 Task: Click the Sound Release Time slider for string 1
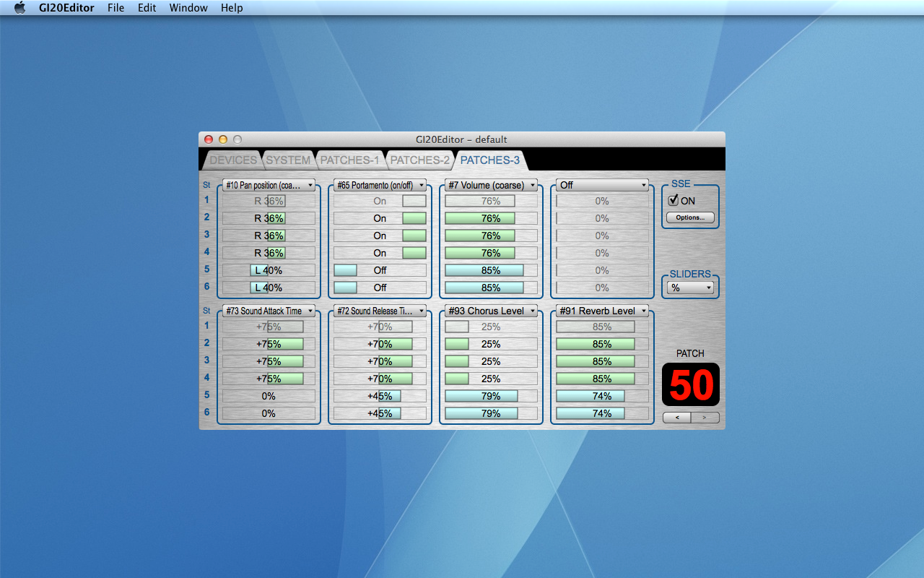pos(380,327)
